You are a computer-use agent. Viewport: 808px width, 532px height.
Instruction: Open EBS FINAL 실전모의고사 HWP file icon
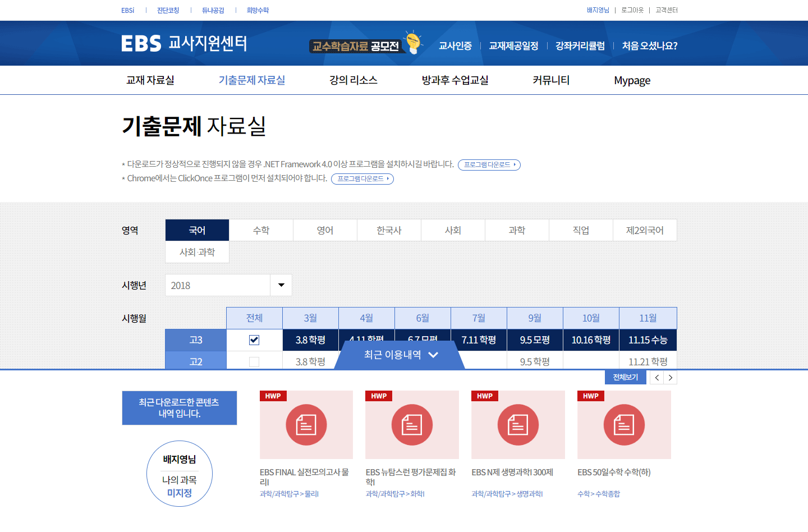tap(306, 425)
